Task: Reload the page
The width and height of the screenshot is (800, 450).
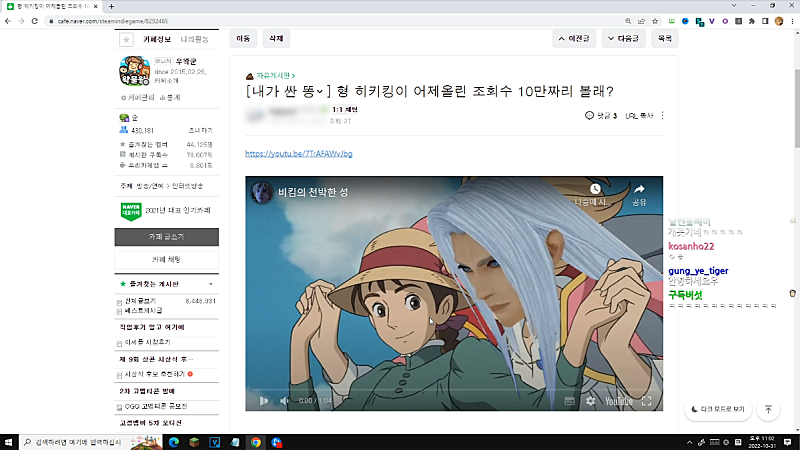Action: click(x=35, y=21)
